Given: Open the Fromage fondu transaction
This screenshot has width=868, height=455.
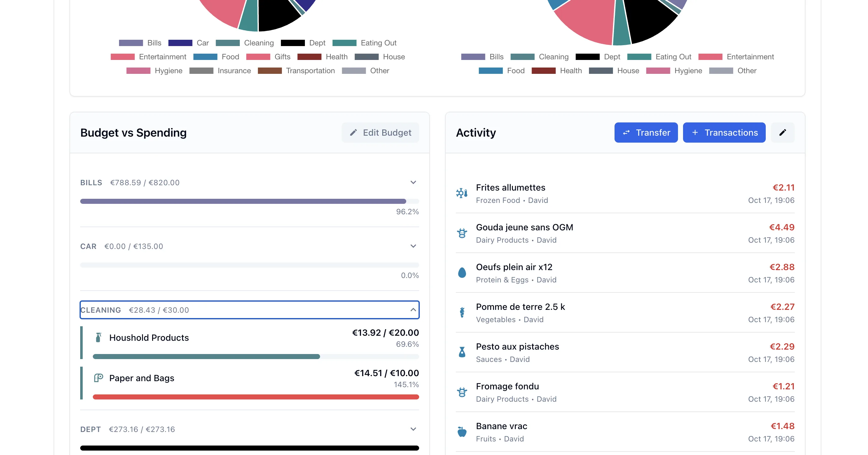Looking at the screenshot, I should pyautogui.click(x=625, y=392).
